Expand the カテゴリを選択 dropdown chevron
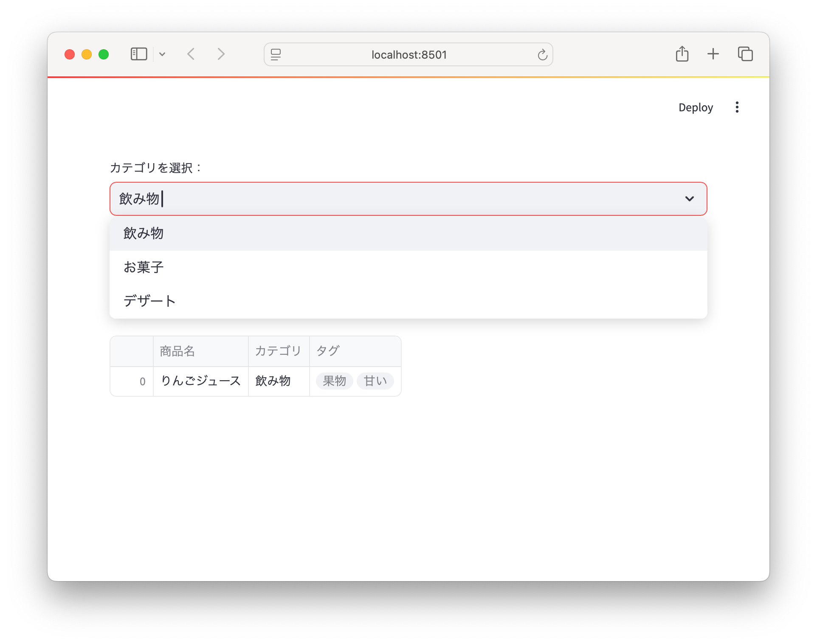This screenshot has width=817, height=644. coord(689,199)
